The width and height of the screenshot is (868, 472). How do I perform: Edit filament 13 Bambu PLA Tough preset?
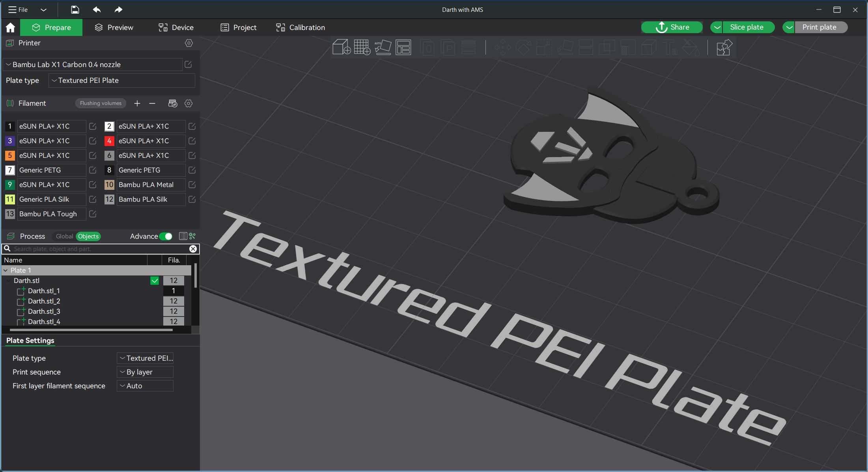[x=93, y=214]
